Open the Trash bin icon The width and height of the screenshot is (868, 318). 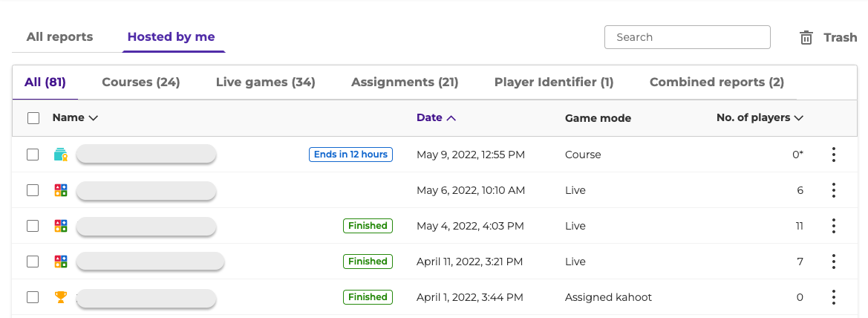click(806, 38)
